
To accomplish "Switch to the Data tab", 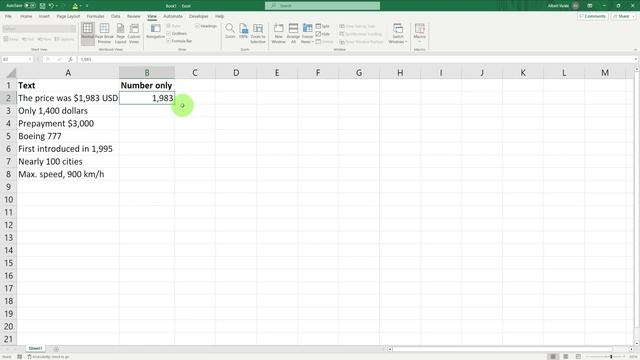I will point(116,16).
